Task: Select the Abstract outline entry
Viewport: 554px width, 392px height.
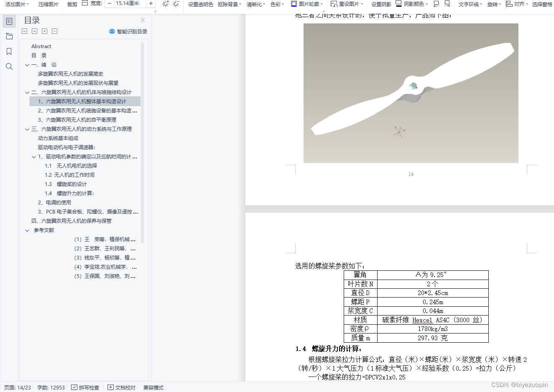Action: pos(41,46)
